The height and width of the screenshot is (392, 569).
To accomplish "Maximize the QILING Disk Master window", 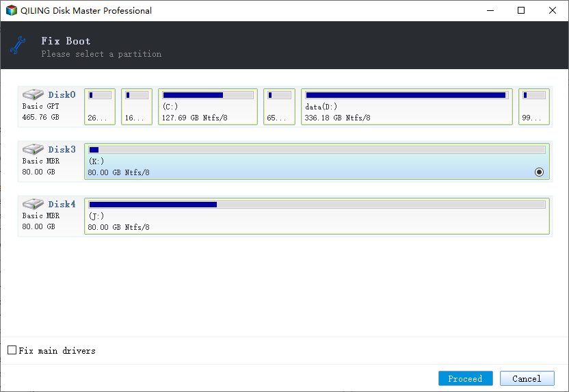I will click(x=521, y=10).
